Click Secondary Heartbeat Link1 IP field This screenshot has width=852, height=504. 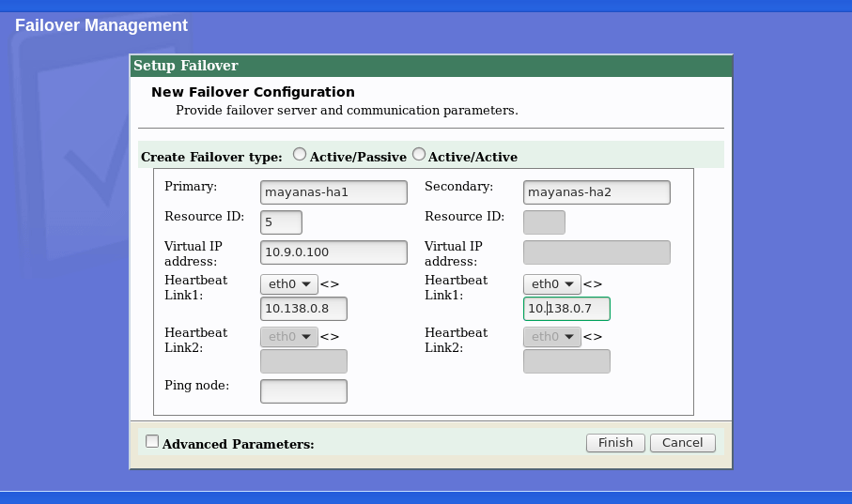(x=566, y=309)
